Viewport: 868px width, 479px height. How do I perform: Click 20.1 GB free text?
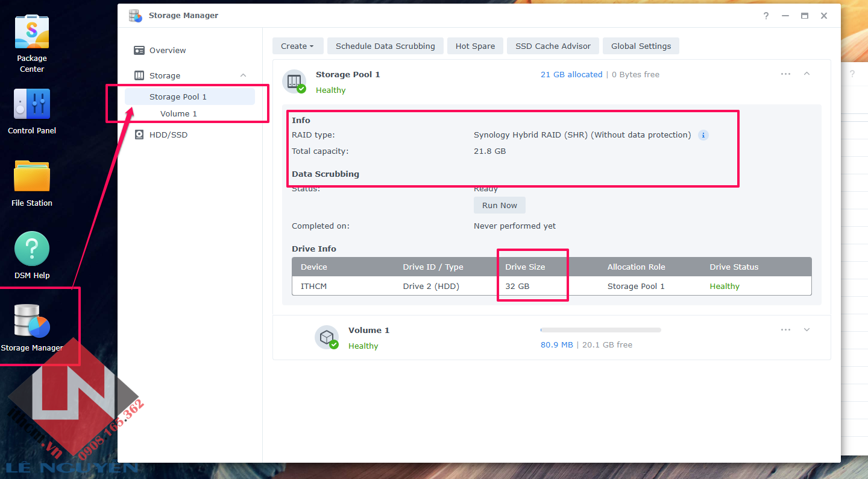(607, 344)
